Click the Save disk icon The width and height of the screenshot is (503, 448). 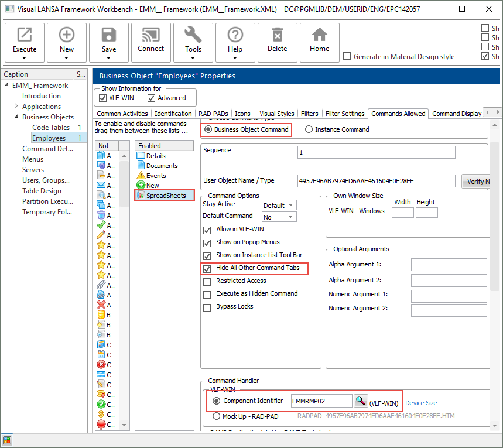click(109, 35)
